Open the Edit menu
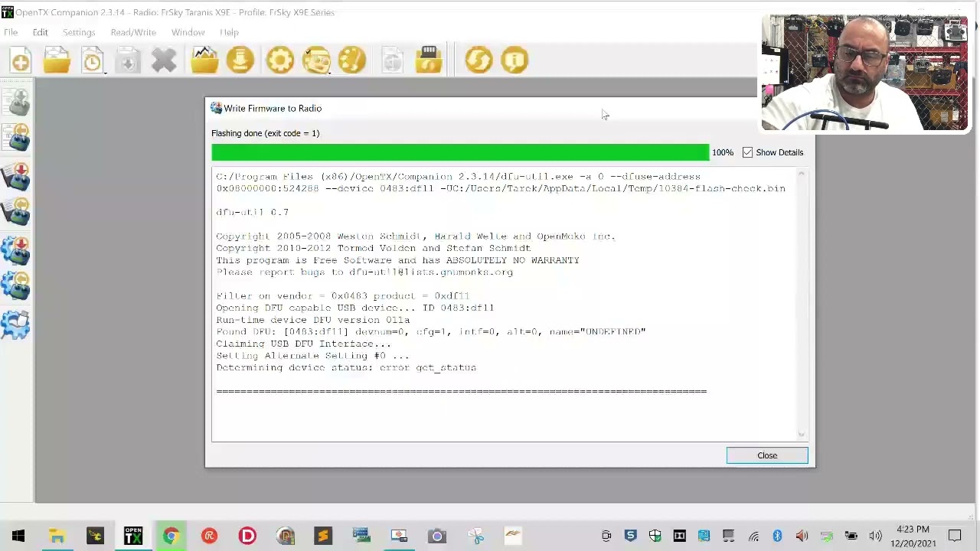Image resolution: width=980 pixels, height=551 pixels. pyautogui.click(x=40, y=32)
